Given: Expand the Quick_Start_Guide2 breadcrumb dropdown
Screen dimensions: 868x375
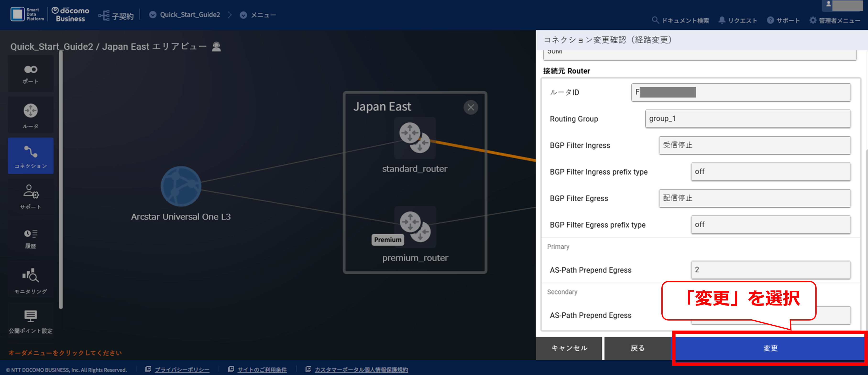Looking at the screenshot, I should click(x=153, y=15).
